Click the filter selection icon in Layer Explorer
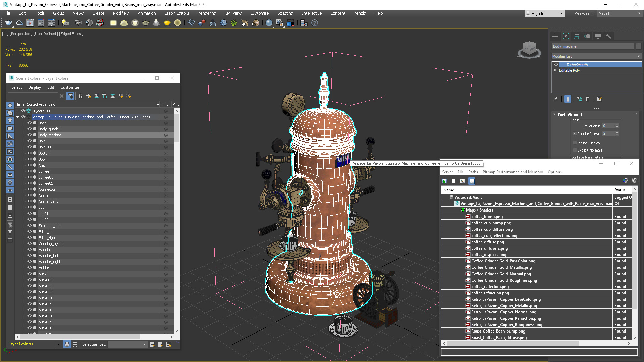Screen dimensions: 644x362 pos(70,96)
